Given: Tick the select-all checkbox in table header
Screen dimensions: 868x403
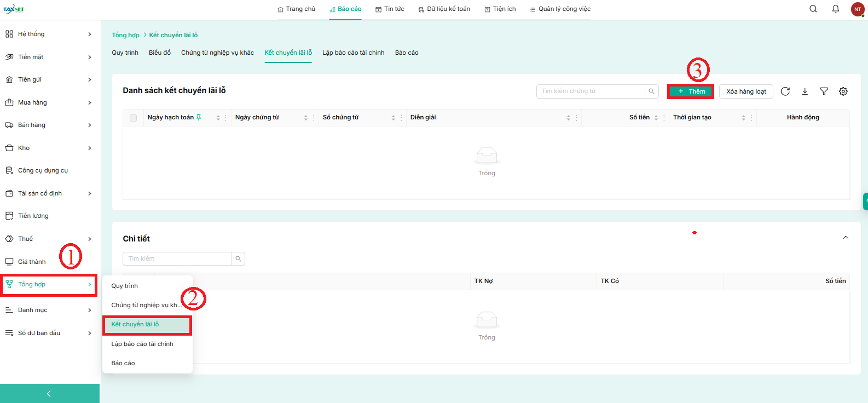Looking at the screenshot, I should 133,118.
